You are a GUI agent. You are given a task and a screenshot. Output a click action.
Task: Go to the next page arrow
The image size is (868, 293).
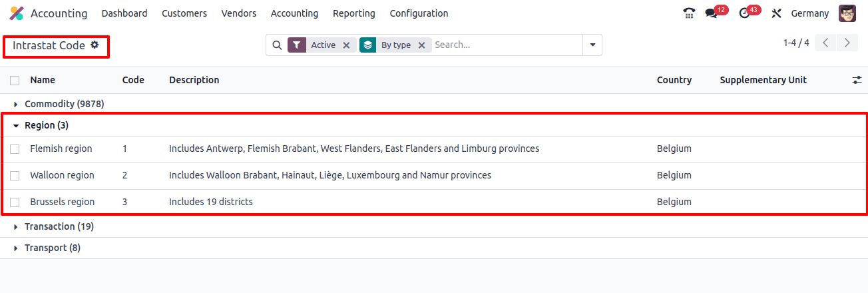847,43
